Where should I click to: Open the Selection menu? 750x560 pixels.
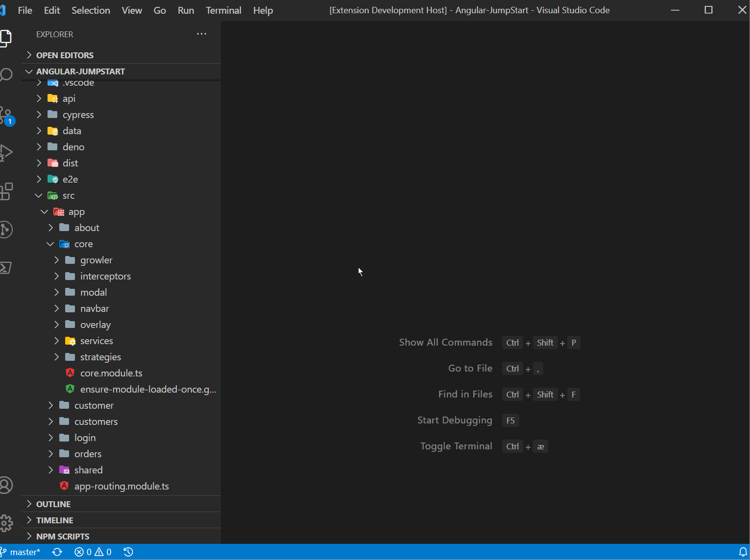91,10
